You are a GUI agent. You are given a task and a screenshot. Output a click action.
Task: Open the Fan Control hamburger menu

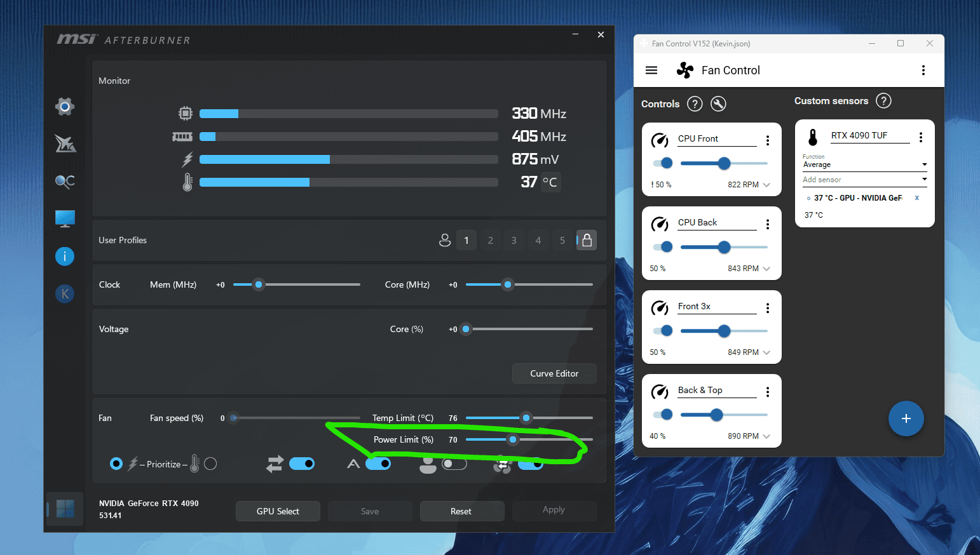[651, 70]
